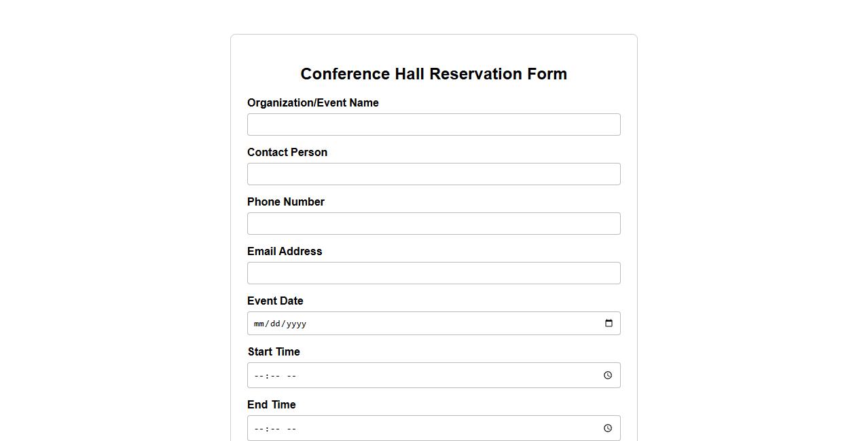Select the year segment in Event Date
This screenshot has width=868, height=441.
296,324
